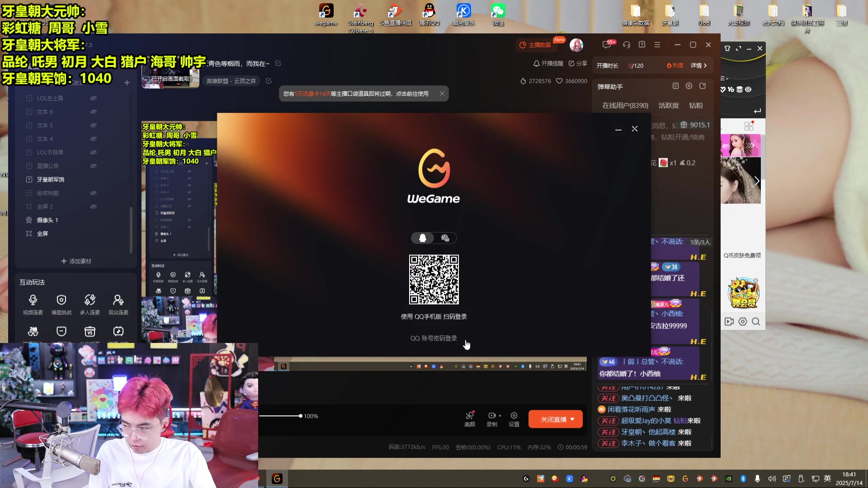Dismiss the 流量卡 expiry notification
Screen dimensions: 868x488
[442, 94]
